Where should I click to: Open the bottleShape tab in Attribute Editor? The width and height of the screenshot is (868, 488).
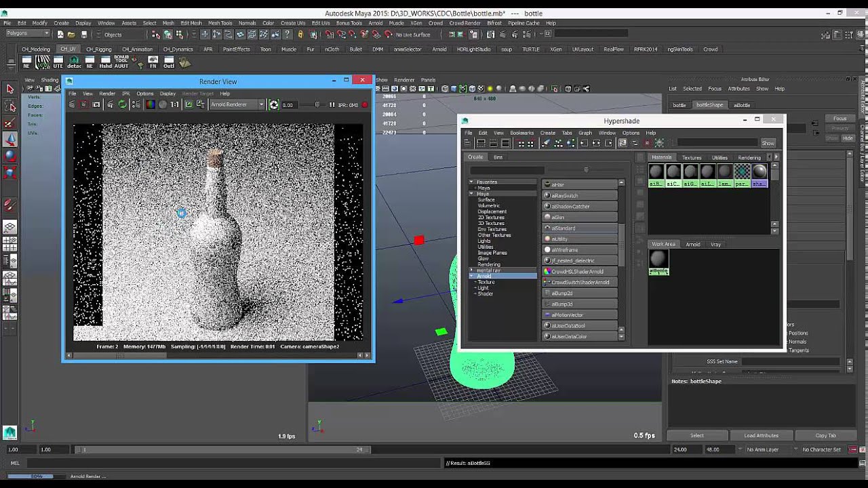[x=709, y=105]
